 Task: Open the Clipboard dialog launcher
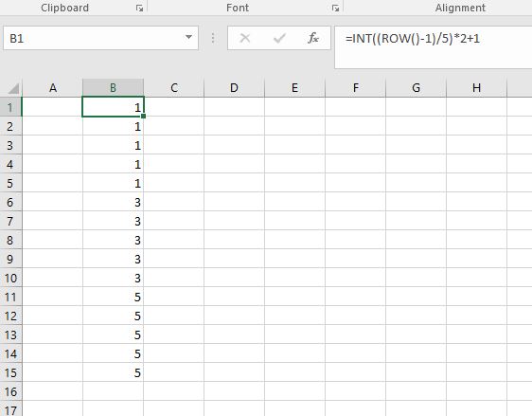click(x=139, y=9)
